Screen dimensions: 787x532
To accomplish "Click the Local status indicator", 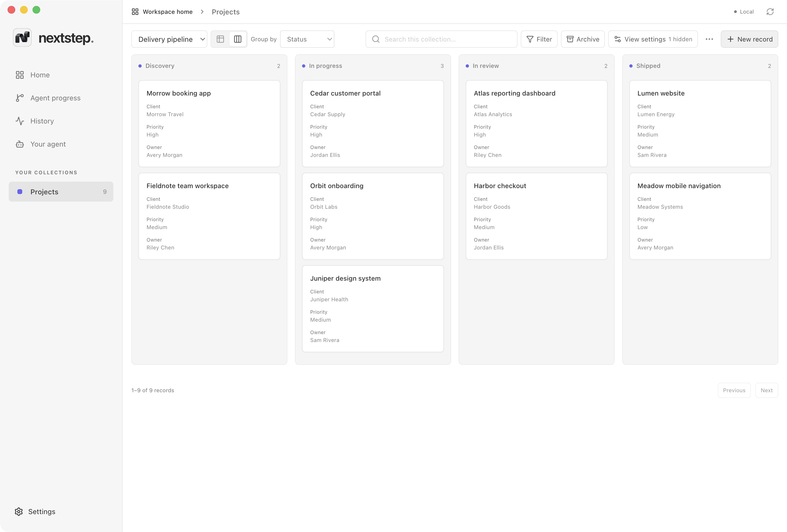I will 744,12.
